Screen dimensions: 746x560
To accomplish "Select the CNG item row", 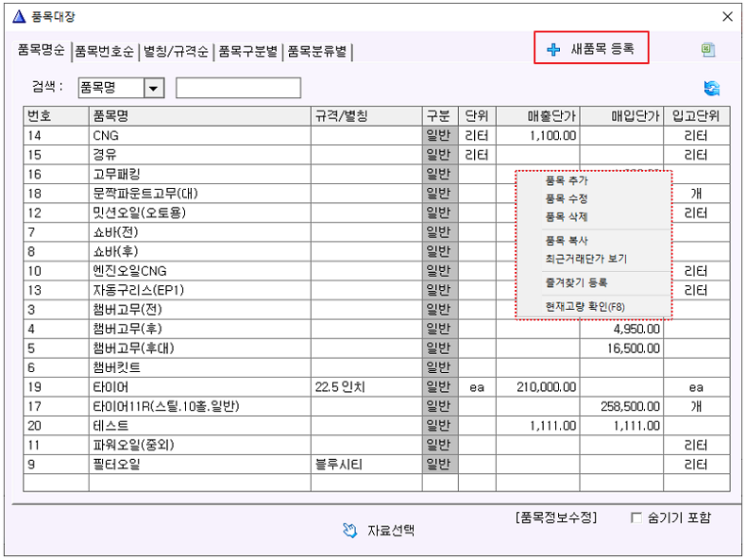I will coord(377,136).
